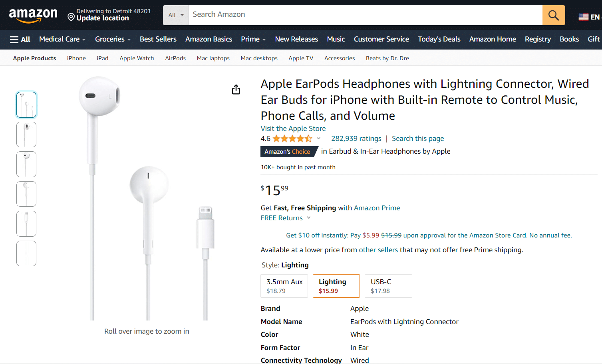Open the All search category dropdown
Viewport: 602px width, 364px height.
(176, 15)
